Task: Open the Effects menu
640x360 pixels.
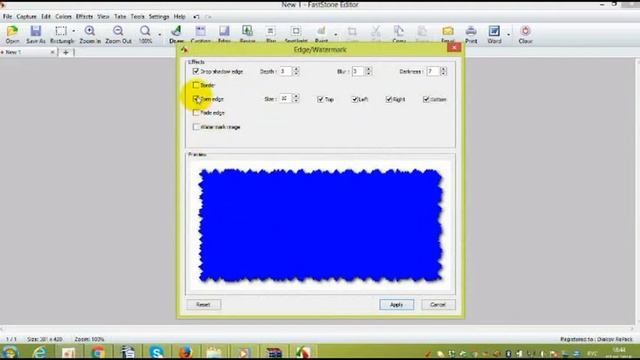Action: [x=84, y=17]
